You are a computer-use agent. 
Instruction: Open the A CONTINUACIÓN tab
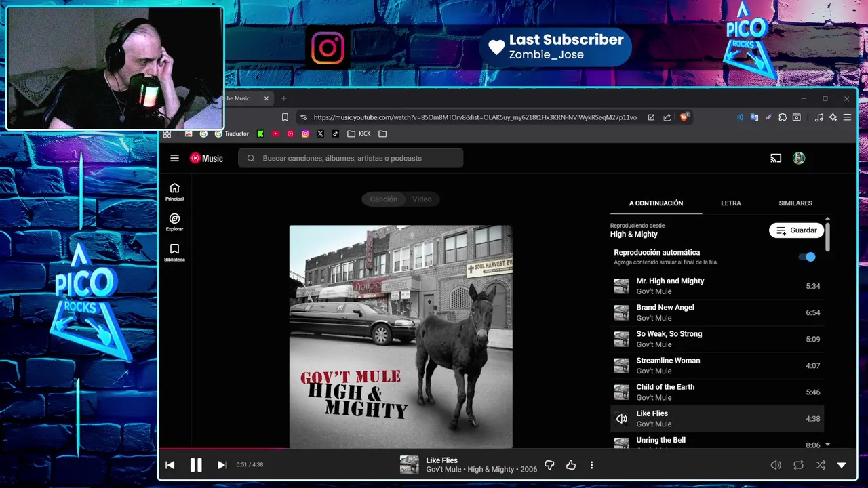point(656,203)
